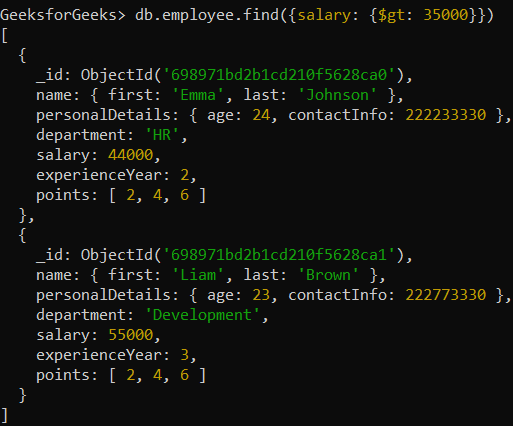Click last name 'Johnson'
The image size is (513, 426).
tap(337, 95)
